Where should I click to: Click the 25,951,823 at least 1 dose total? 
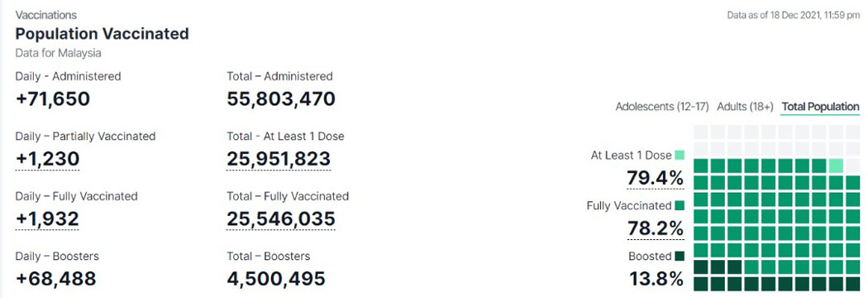coord(279,159)
